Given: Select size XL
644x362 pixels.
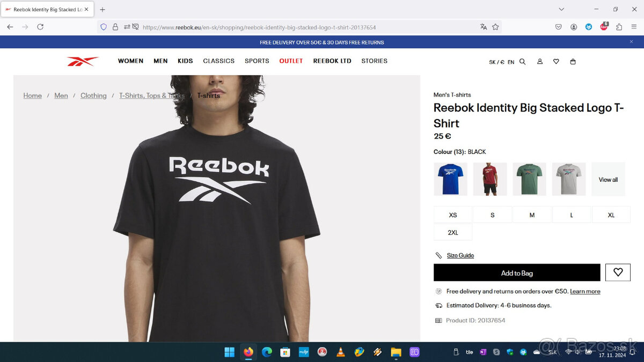Looking at the screenshot, I should point(611,215).
